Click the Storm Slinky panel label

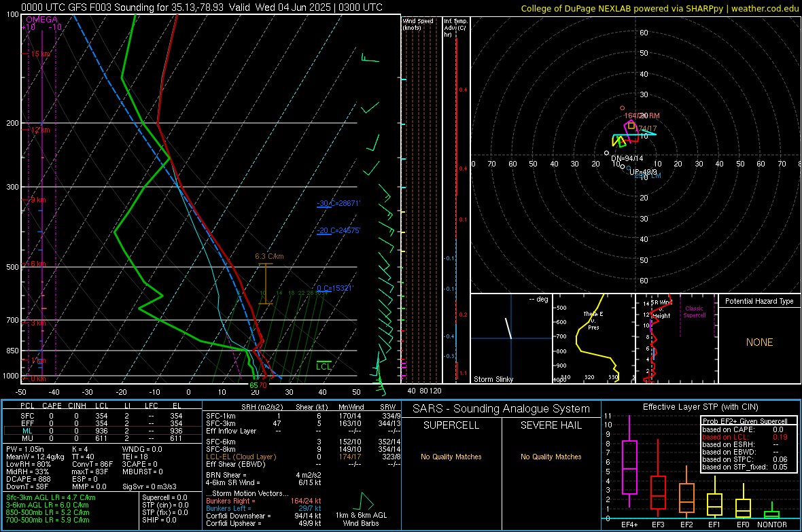pos(493,379)
